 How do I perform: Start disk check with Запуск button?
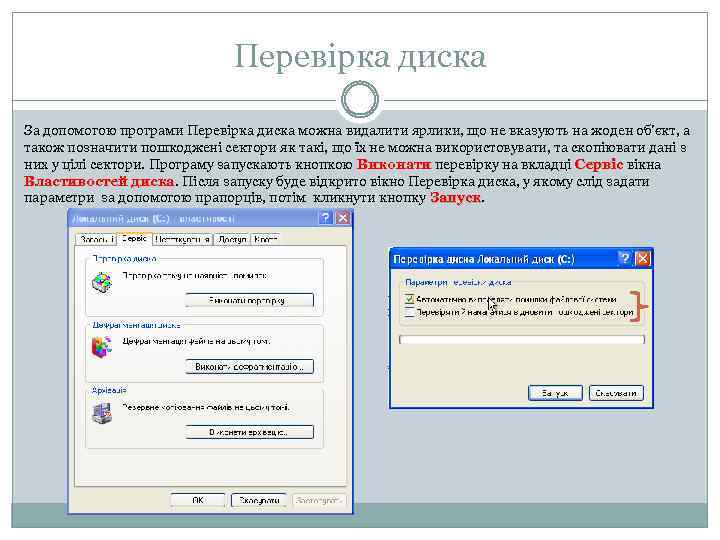pos(555,393)
